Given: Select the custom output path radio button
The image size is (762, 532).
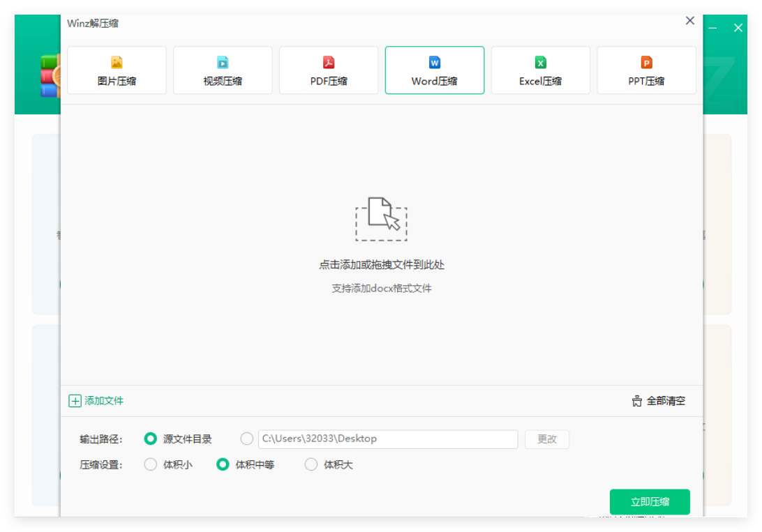Looking at the screenshot, I should coord(247,439).
